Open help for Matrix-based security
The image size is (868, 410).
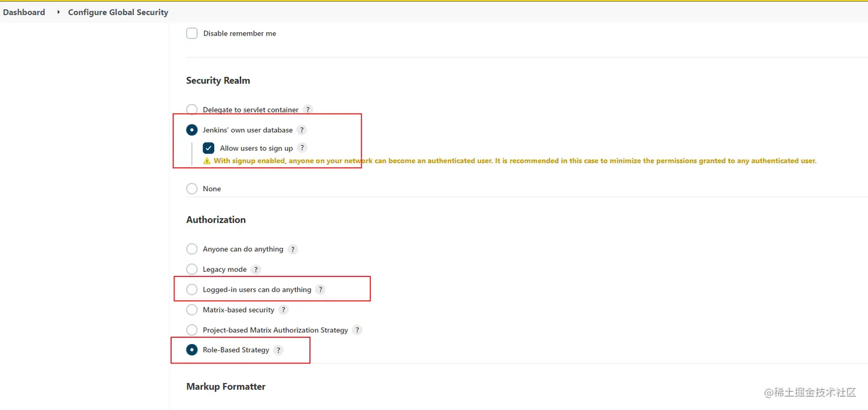(284, 310)
